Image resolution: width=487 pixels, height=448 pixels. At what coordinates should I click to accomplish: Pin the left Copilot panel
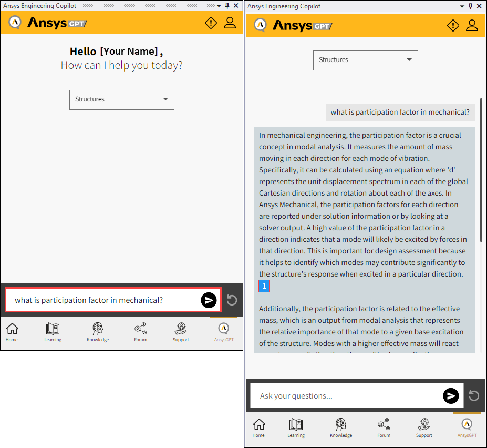(x=227, y=6)
